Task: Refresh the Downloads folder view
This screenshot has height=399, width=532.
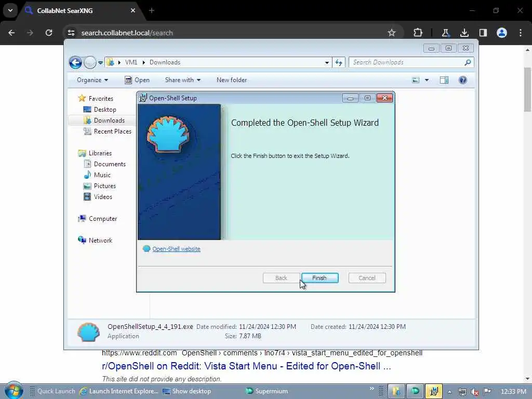Action: [339, 62]
